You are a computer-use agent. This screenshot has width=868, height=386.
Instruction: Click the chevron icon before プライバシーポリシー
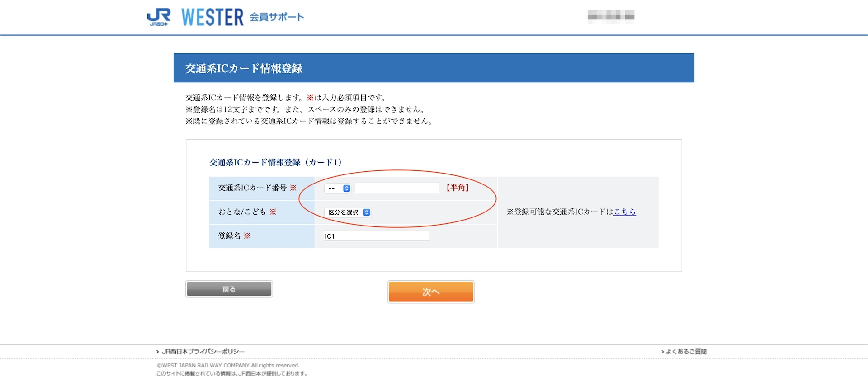point(158,352)
